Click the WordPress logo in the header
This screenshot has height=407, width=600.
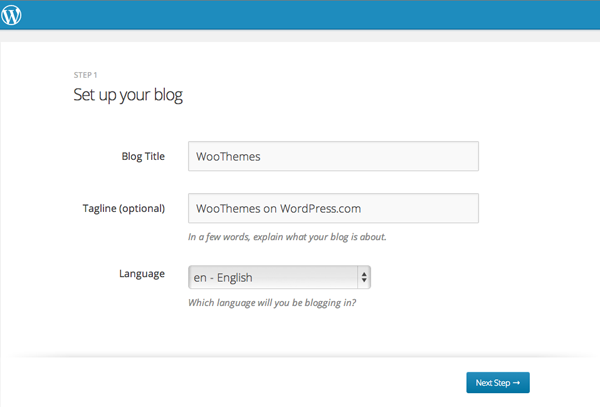coord(11,15)
